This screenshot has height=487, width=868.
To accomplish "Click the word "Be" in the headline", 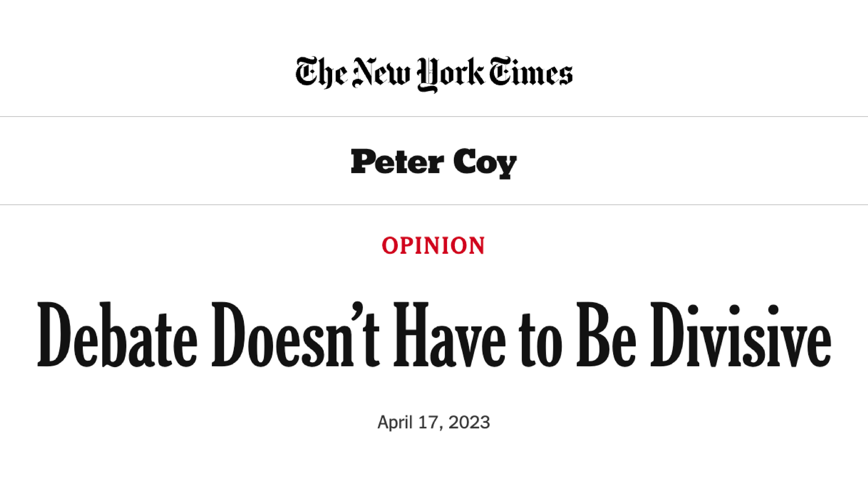I will (x=606, y=334).
